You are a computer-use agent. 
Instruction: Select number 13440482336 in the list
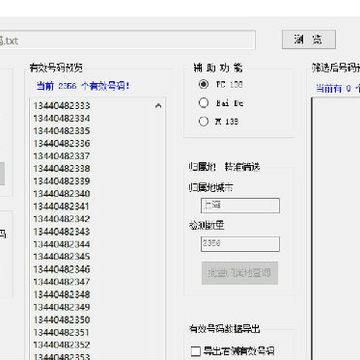click(62, 144)
